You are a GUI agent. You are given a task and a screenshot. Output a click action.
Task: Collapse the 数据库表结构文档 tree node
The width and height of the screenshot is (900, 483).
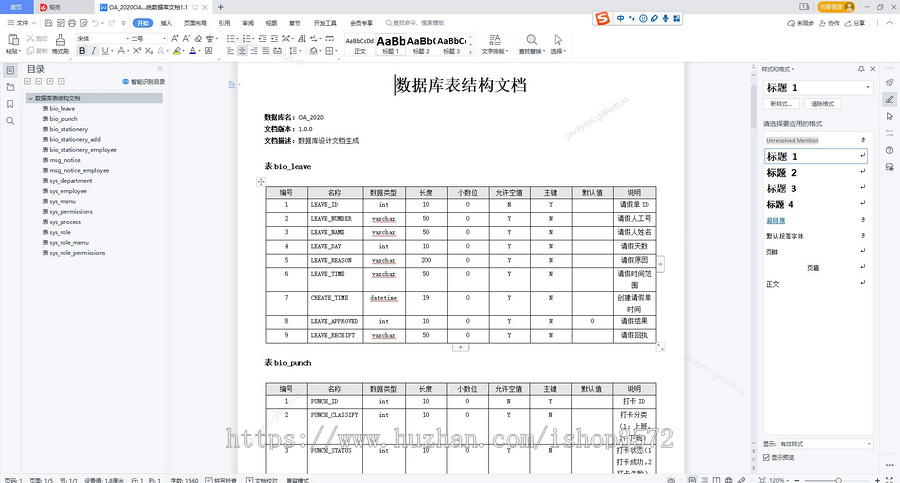click(x=30, y=98)
